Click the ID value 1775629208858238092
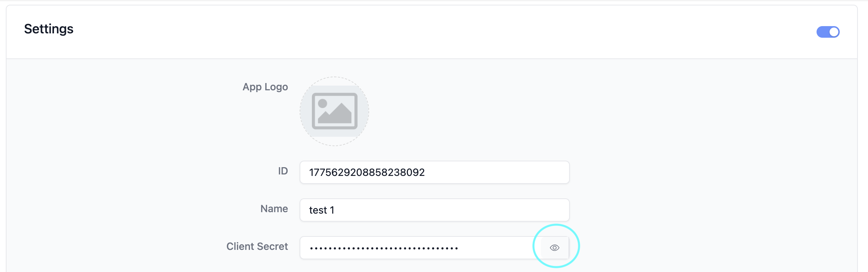Screen dimensions: 868x272 (367, 172)
